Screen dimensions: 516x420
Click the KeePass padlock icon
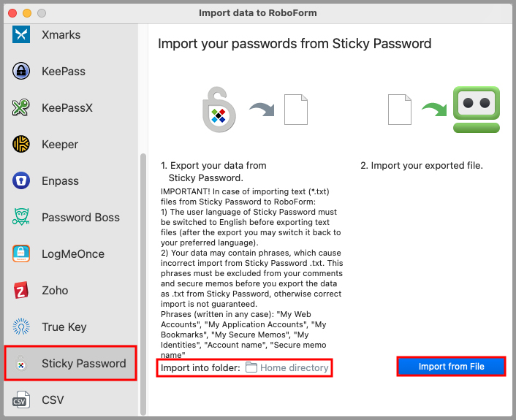(x=21, y=71)
